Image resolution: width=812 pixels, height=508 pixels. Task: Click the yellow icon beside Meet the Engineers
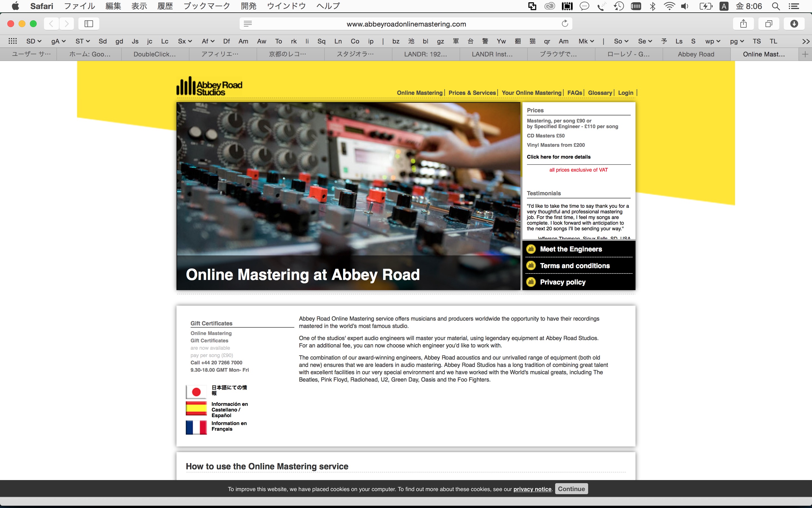tap(531, 249)
